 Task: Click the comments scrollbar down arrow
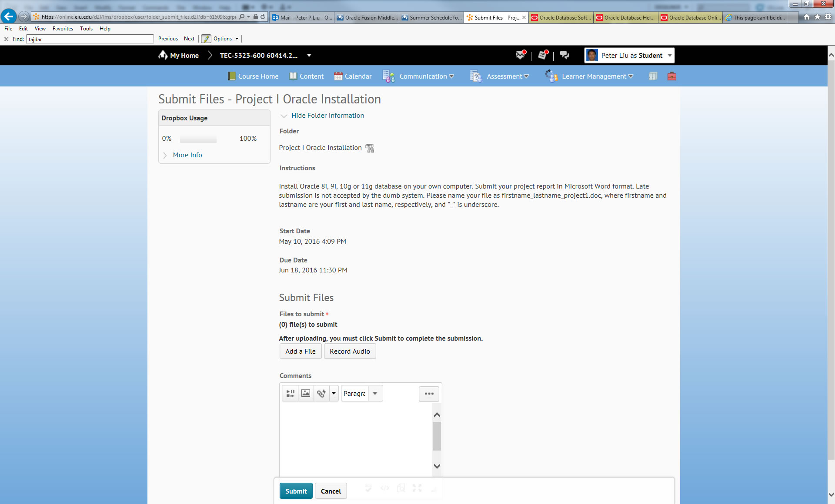tap(437, 466)
